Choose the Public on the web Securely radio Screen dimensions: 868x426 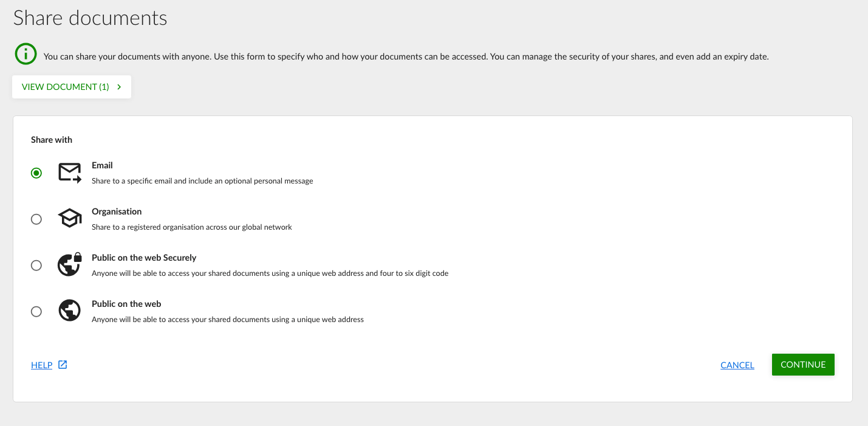coord(36,266)
